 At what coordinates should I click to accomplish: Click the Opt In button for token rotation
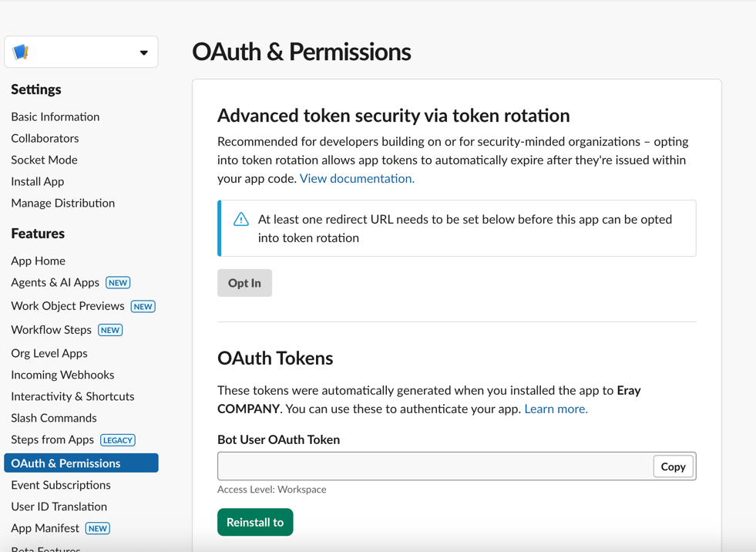(244, 282)
